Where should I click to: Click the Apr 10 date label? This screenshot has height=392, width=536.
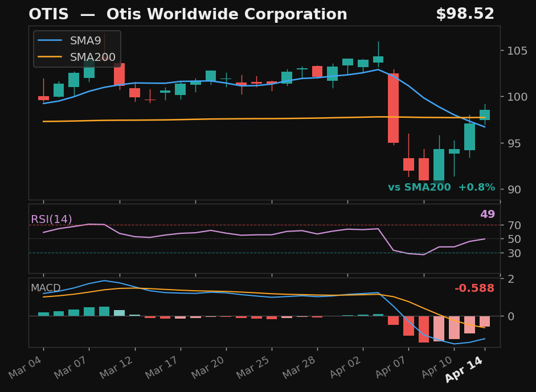coord(437,367)
